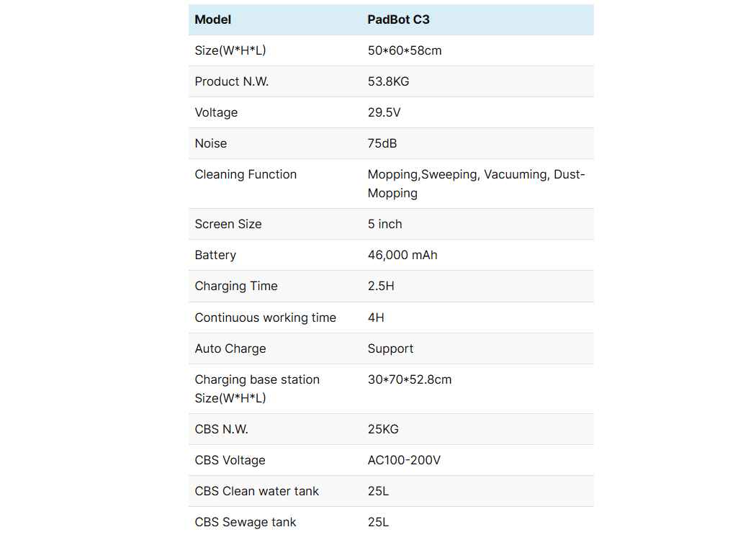The image size is (756, 545).
Task: Select the 75dB noise value
Action: pyautogui.click(x=382, y=143)
